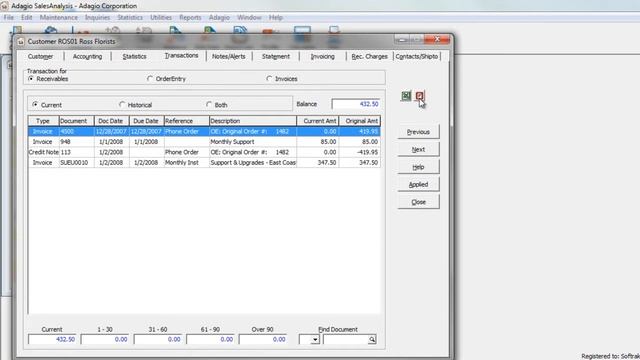The height and width of the screenshot is (360, 640).
Task: Switch to the Invoicing tab
Action: pyautogui.click(x=322, y=56)
